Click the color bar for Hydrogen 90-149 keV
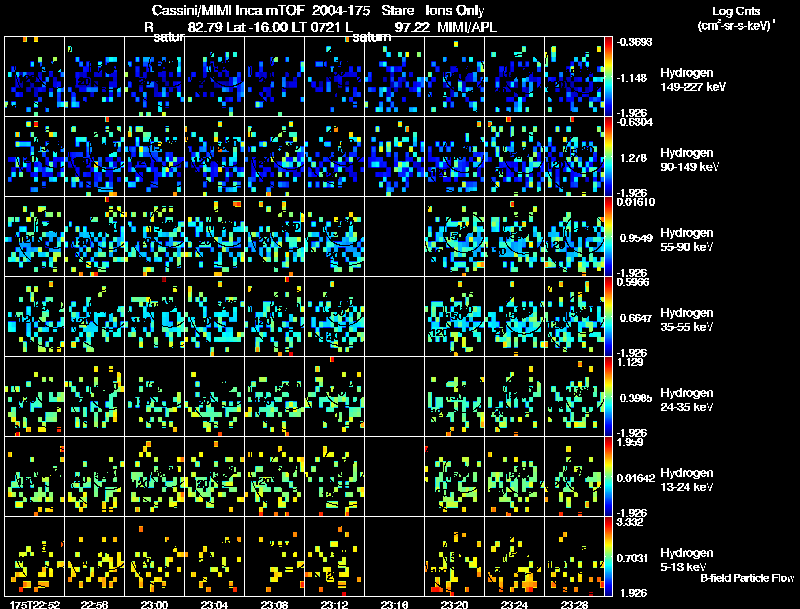Viewport: 800px width, 609px height. click(608, 156)
